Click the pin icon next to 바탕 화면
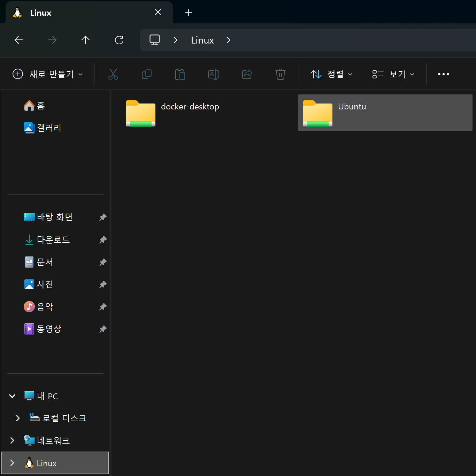Image resolution: width=476 pixels, height=476 pixels. (103, 217)
